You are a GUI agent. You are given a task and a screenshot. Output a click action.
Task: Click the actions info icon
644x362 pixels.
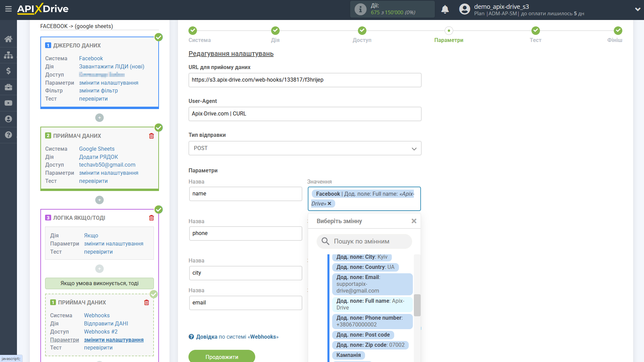[360, 9]
